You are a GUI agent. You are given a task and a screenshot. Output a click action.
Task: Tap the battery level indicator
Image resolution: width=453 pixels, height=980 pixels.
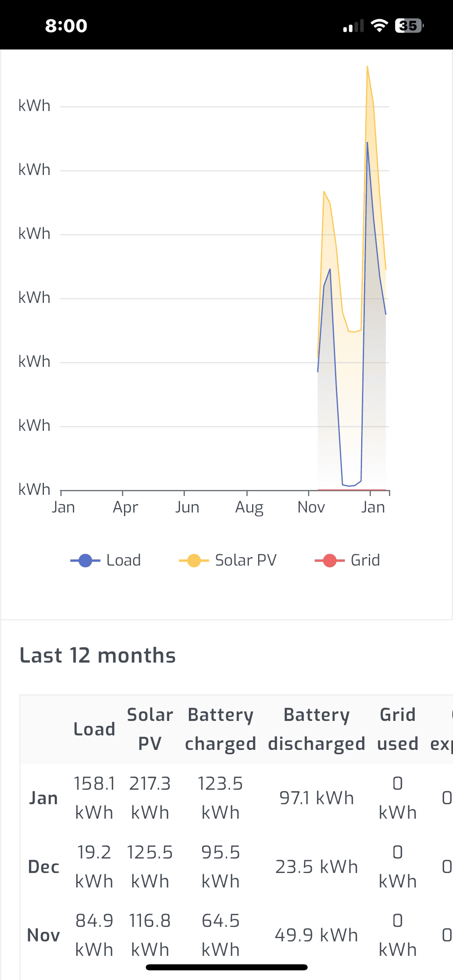pos(409,26)
